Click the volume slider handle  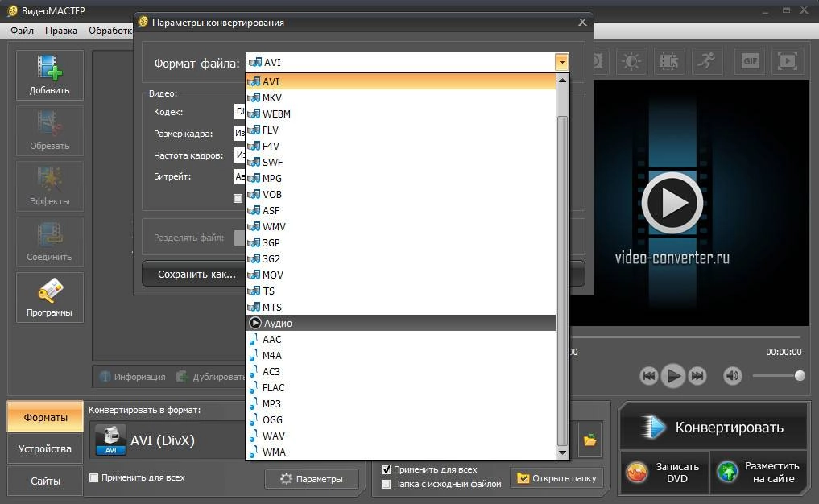coord(799,375)
